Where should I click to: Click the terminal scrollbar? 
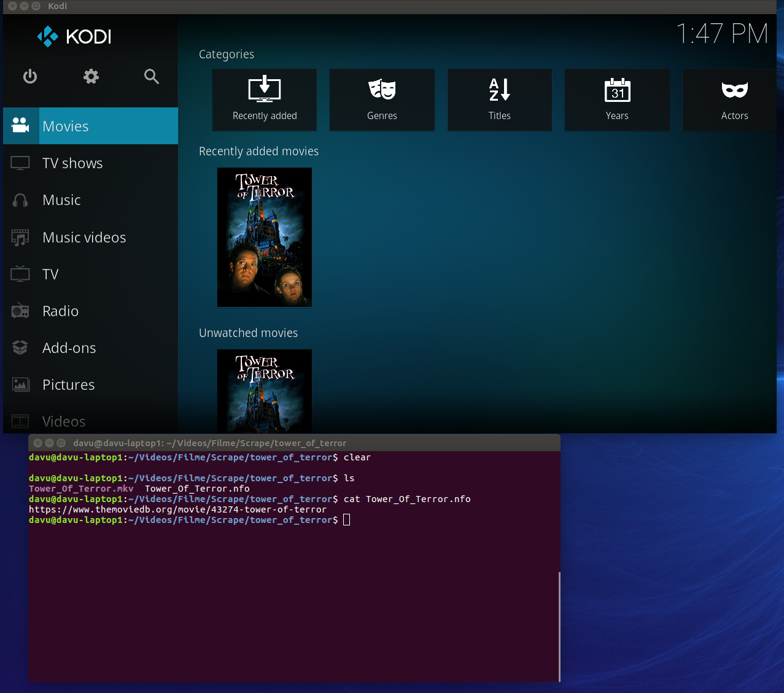559,626
